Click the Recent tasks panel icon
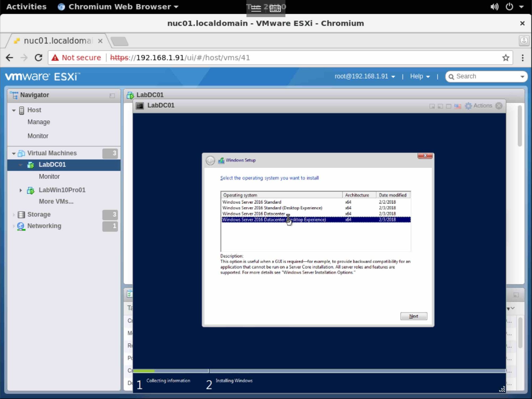The image size is (532, 399). (x=129, y=294)
